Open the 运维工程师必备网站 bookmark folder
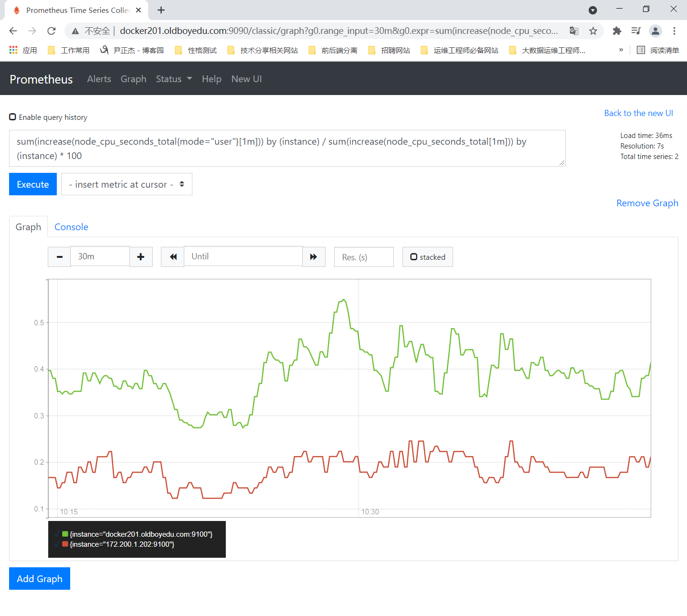Screen dimensions: 687x616 [459, 50]
